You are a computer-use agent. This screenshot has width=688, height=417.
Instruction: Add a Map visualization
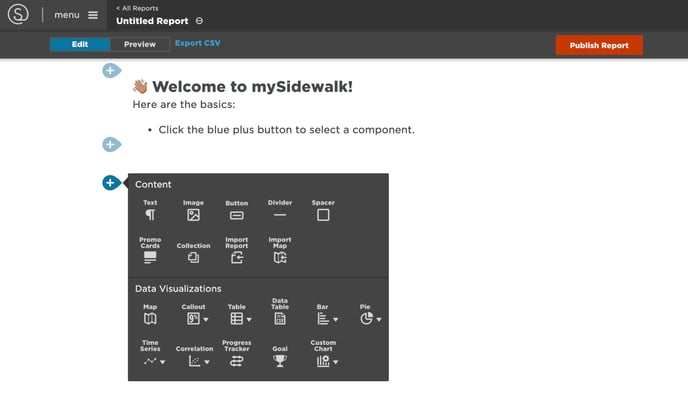tap(150, 314)
